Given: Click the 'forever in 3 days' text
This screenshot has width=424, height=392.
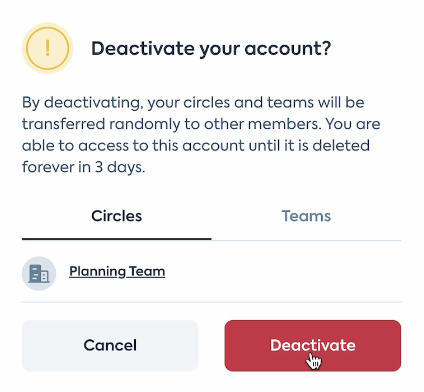Looking at the screenshot, I should tap(83, 167).
